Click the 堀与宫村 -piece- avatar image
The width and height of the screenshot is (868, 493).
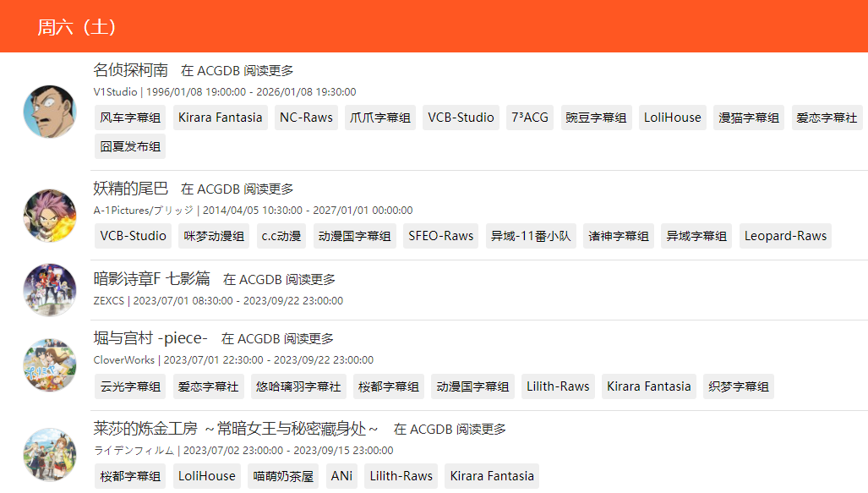(50, 365)
